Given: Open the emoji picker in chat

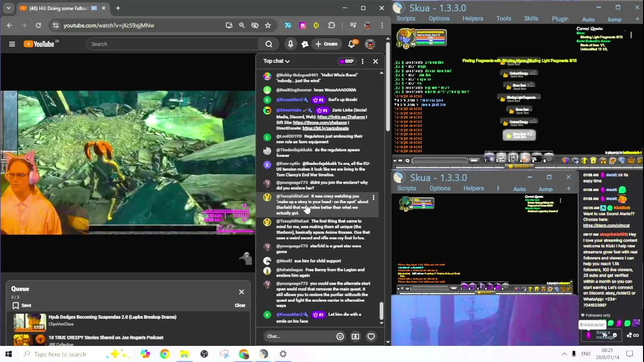Looking at the screenshot, I should (340, 336).
